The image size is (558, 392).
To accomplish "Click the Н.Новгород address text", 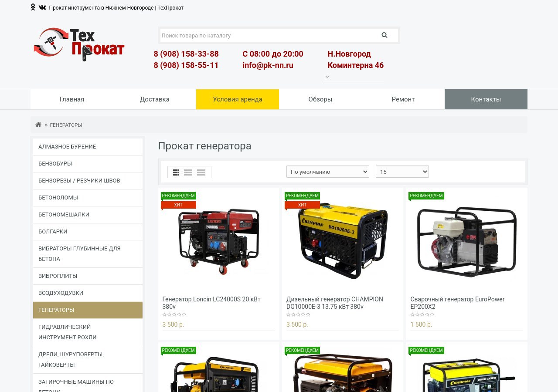I will (x=349, y=54).
